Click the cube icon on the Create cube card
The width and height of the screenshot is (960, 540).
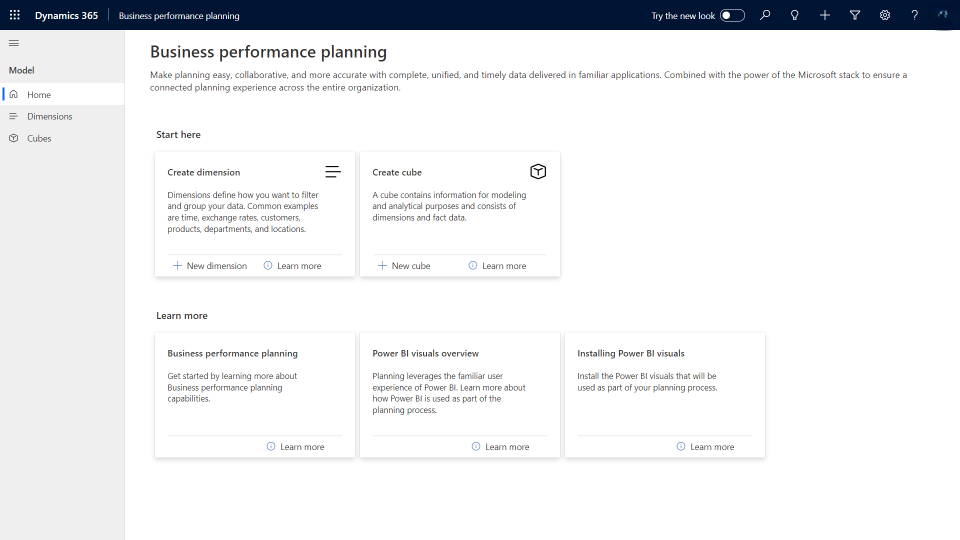(538, 171)
